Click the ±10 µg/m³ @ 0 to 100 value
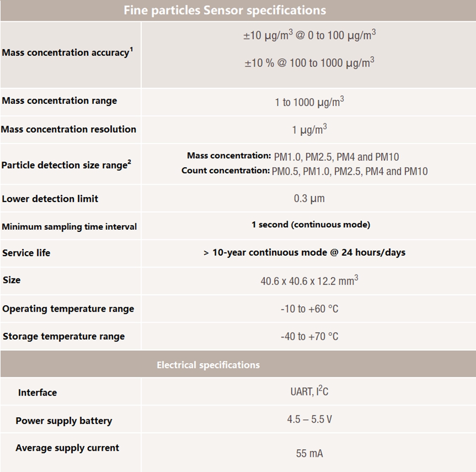Screen dimensions: 476x472 point(309,36)
